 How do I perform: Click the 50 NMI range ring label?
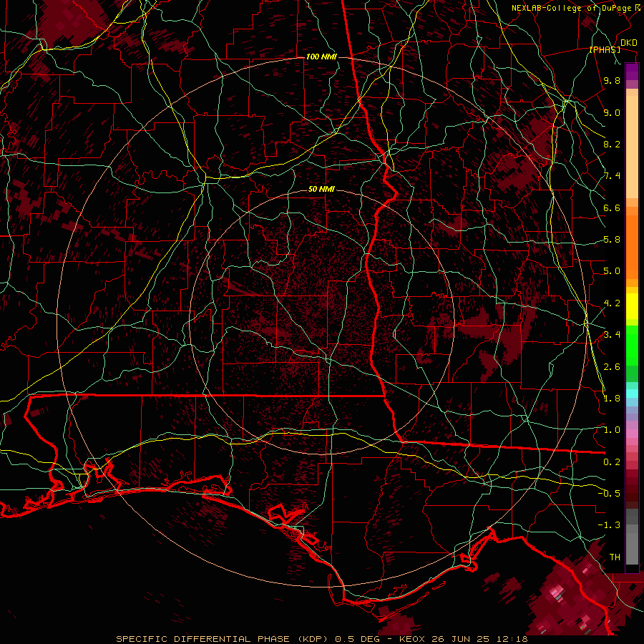click(x=321, y=189)
